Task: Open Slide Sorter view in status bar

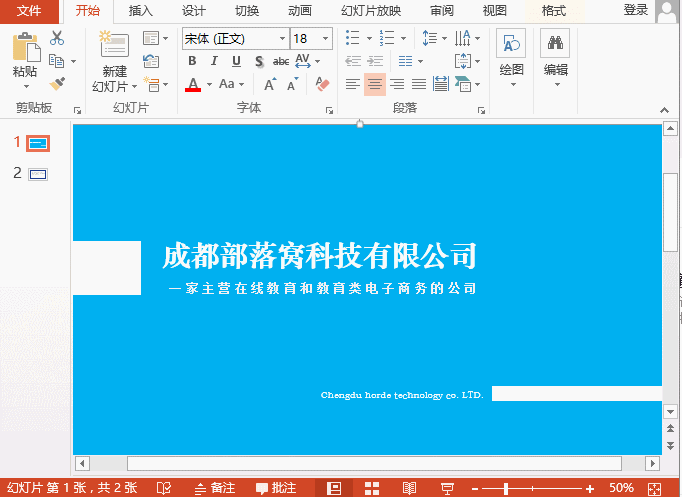Action: (x=371, y=488)
